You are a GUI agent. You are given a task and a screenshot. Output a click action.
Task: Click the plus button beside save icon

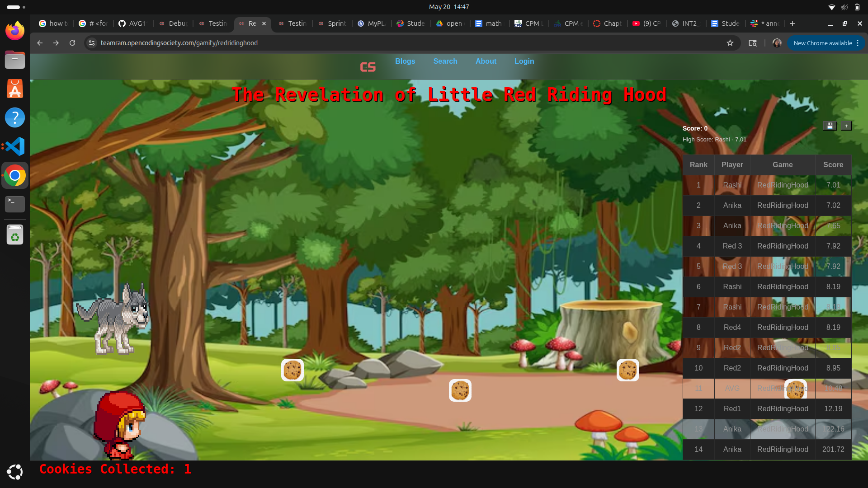pos(846,126)
